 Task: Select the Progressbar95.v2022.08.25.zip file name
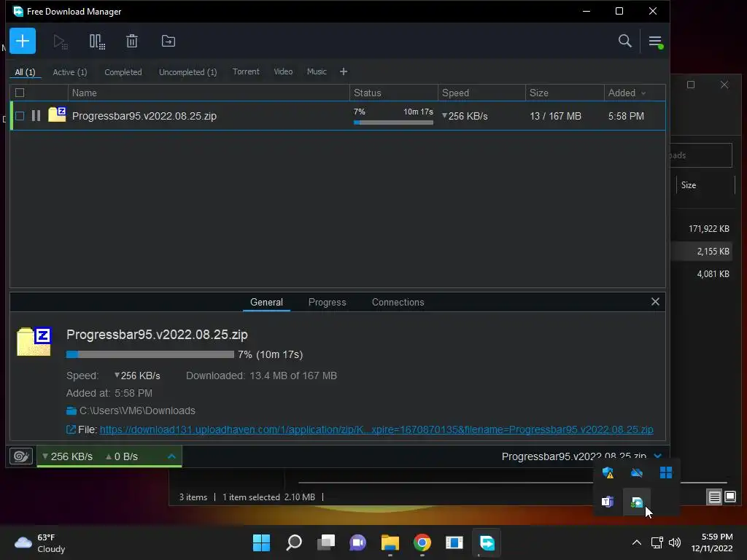pyautogui.click(x=144, y=116)
